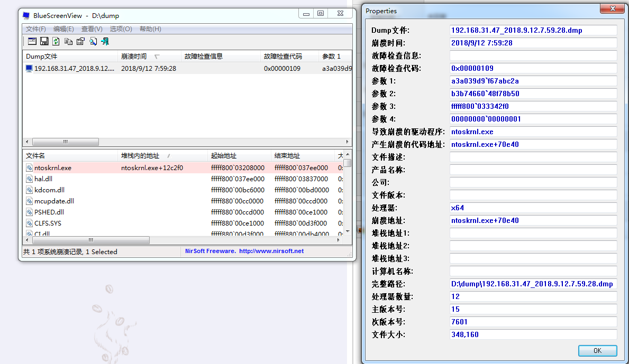Open the 选项(O) menu
Screen dimensions: 629x364
(121, 29)
